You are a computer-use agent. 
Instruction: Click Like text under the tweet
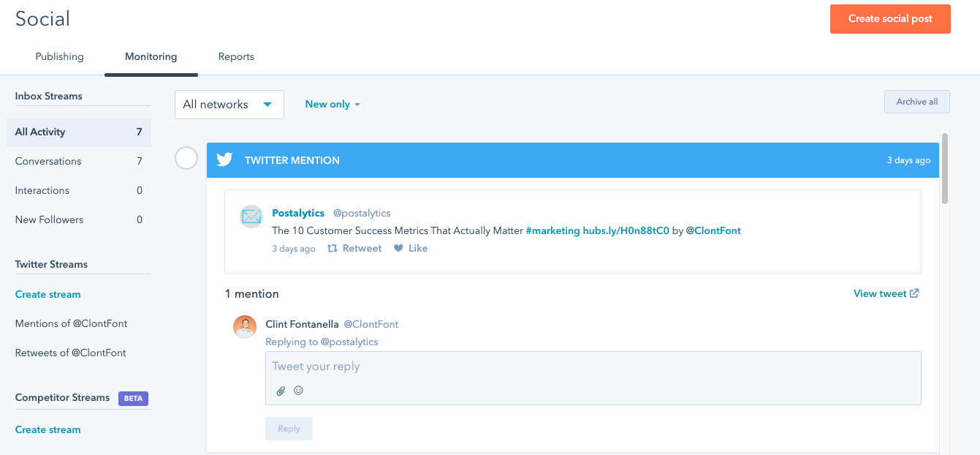[418, 249]
